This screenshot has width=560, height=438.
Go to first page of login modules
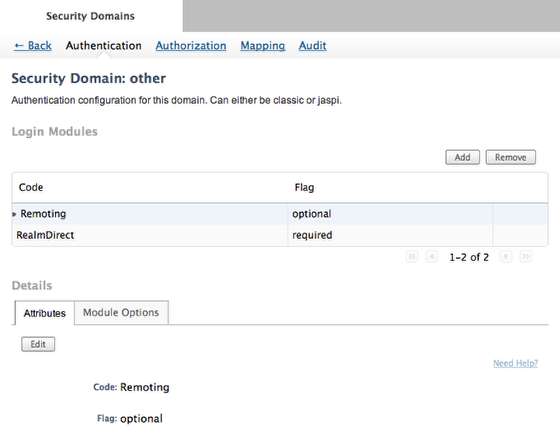[x=412, y=257]
